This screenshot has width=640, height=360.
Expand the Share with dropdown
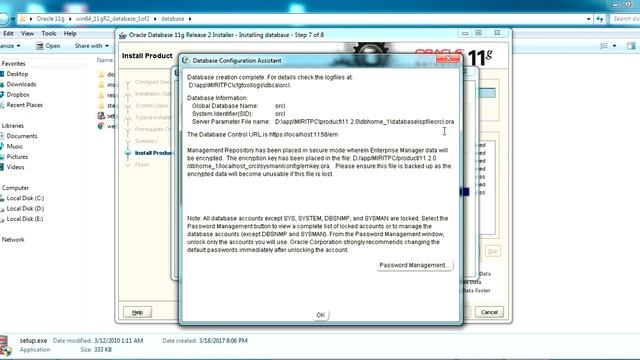[x=91, y=46]
